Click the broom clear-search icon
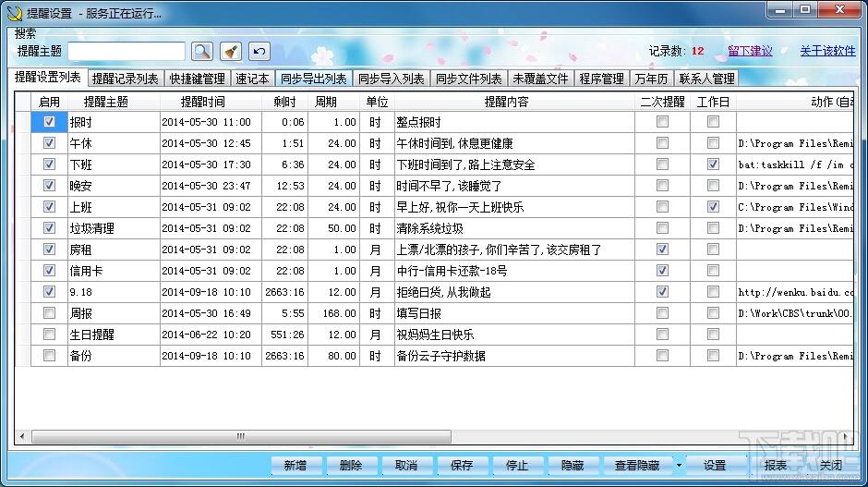This screenshot has height=487, width=868. (x=230, y=52)
